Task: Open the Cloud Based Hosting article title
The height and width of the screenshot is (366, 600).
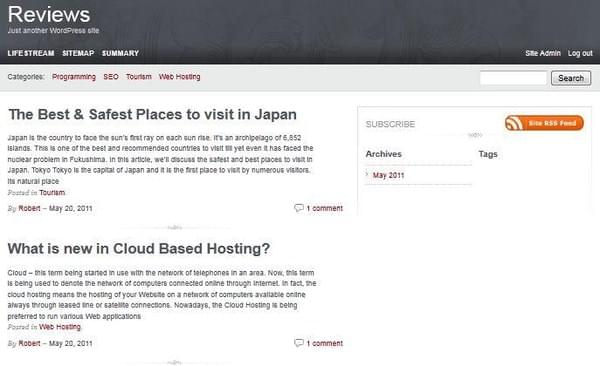Action: click(139, 249)
